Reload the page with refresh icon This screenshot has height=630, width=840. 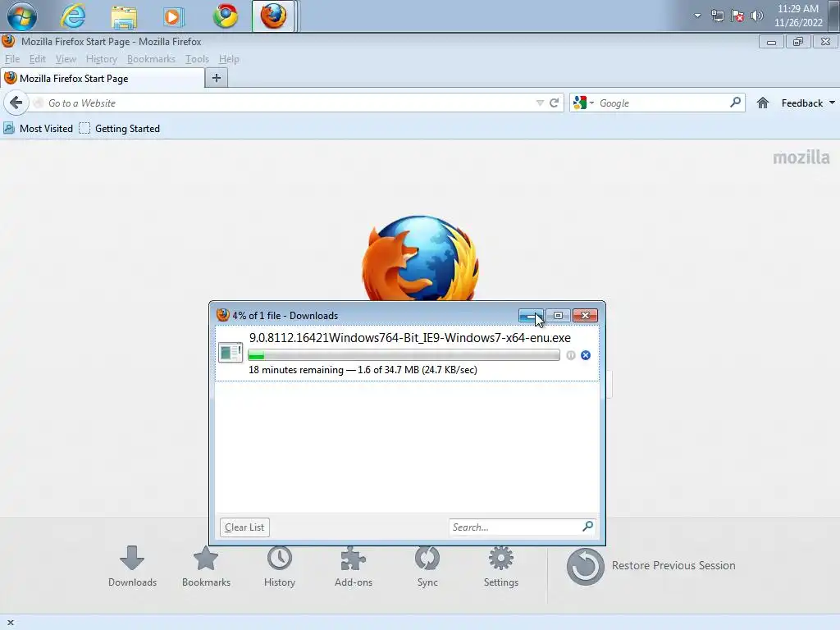point(555,103)
